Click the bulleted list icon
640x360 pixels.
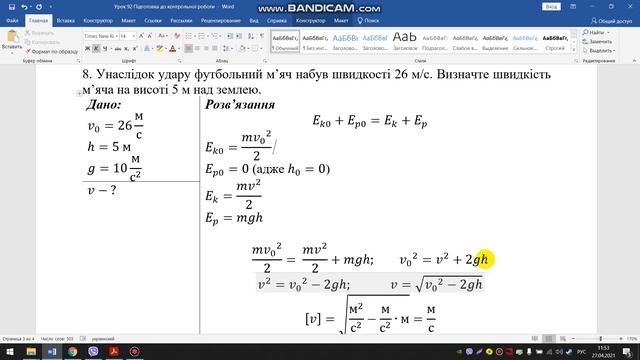click(x=188, y=36)
